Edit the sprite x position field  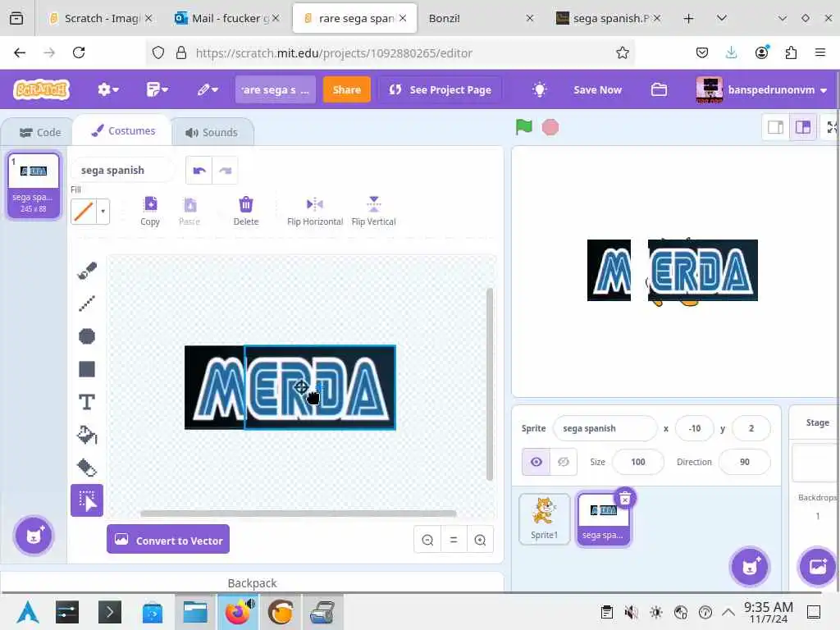pyautogui.click(x=694, y=428)
